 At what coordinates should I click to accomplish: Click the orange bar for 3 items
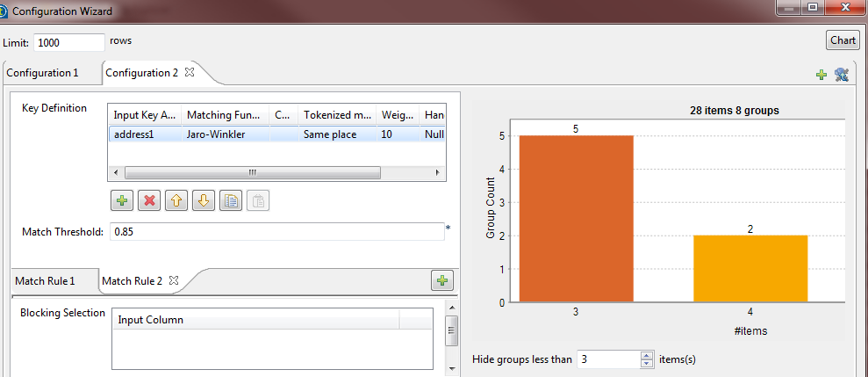pos(576,218)
